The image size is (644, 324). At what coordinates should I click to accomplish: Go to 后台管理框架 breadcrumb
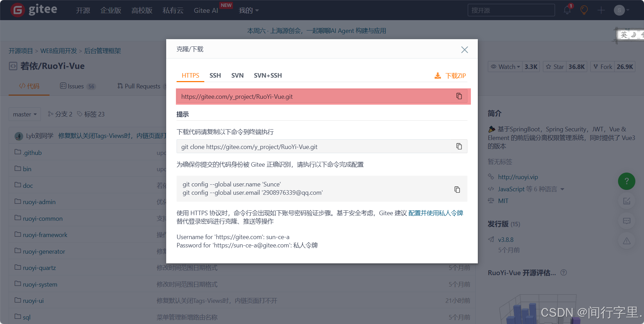[x=102, y=51]
